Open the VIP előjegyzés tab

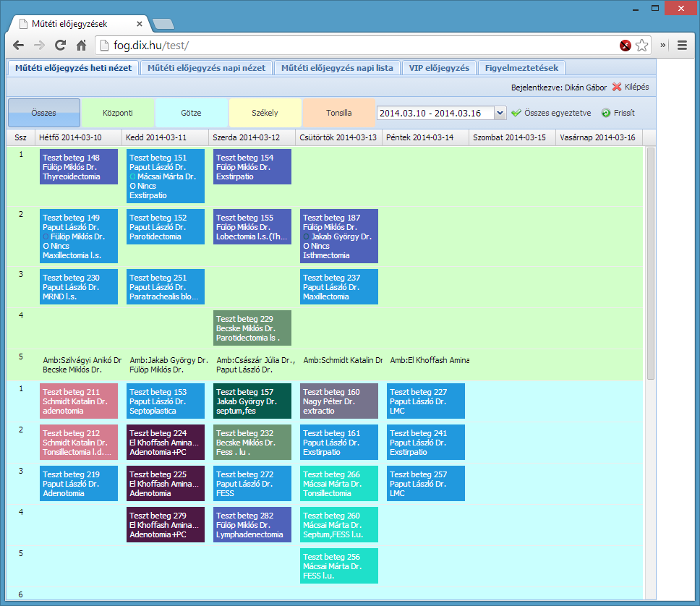coord(439,68)
